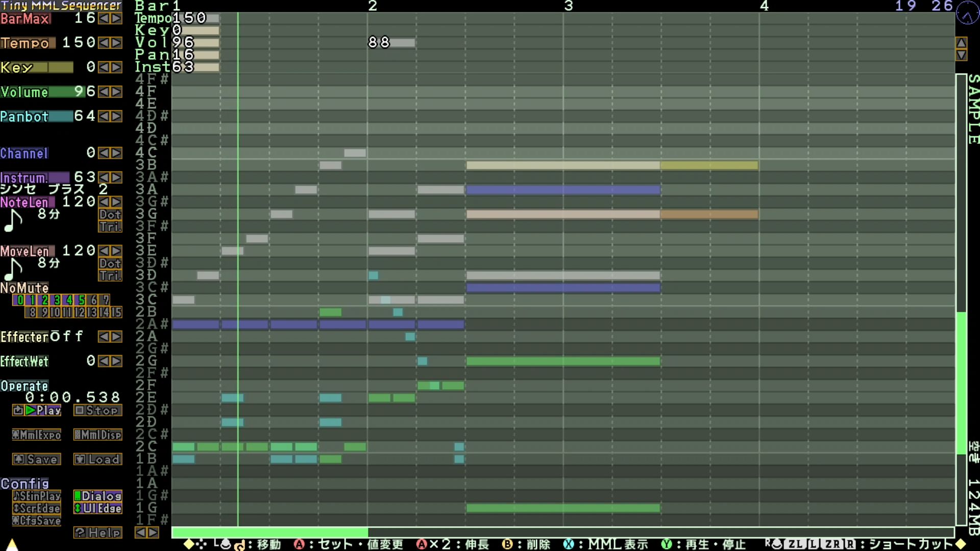Switch Effecter type with the right arrow
This screenshot has height=551, width=980.
pyautogui.click(x=116, y=337)
